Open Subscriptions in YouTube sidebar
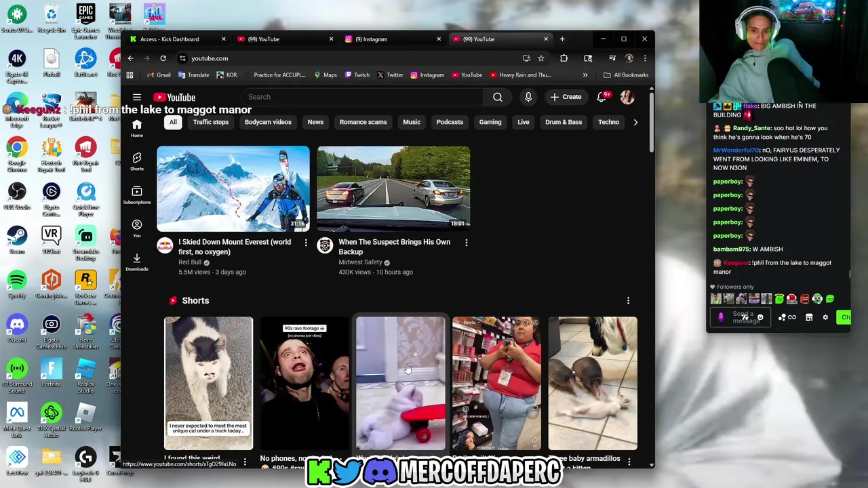This screenshot has width=868, height=488. click(x=137, y=195)
